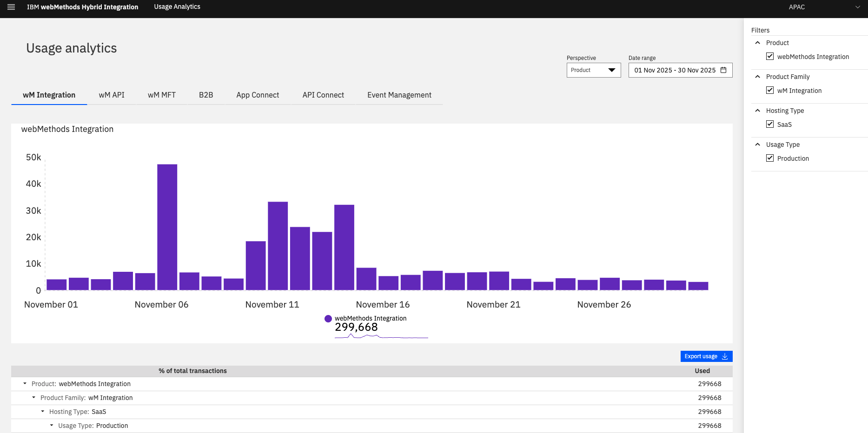The image size is (868, 433).
Task: Click IBM webMethods Hybrid Integration title
Action: 82,7
